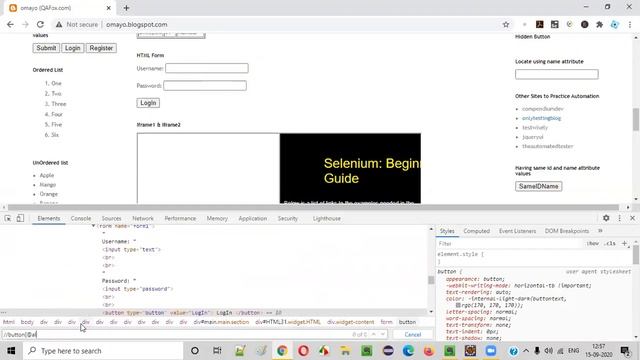Click the Login button beside Submit
This screenshot has width=640, height=360.
[73, 48]
